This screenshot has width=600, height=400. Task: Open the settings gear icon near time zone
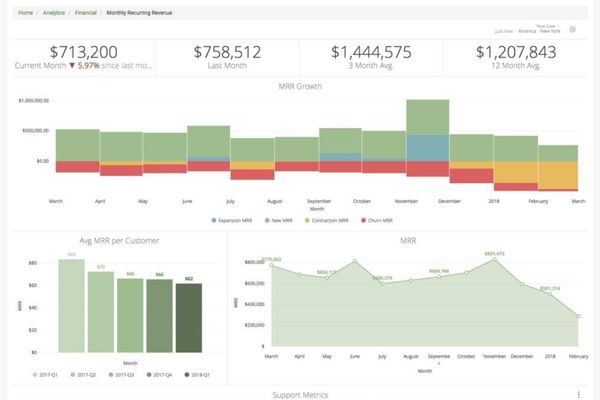572,29
